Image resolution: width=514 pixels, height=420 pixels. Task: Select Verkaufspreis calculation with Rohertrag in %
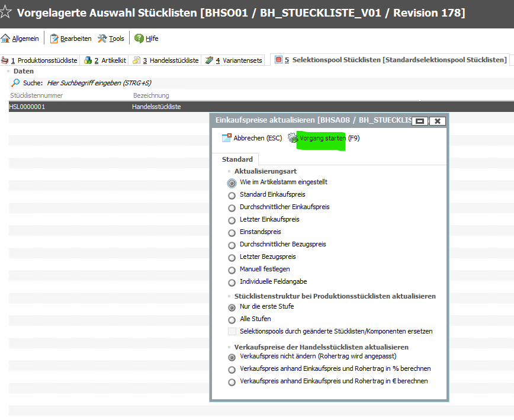[232, 369]
